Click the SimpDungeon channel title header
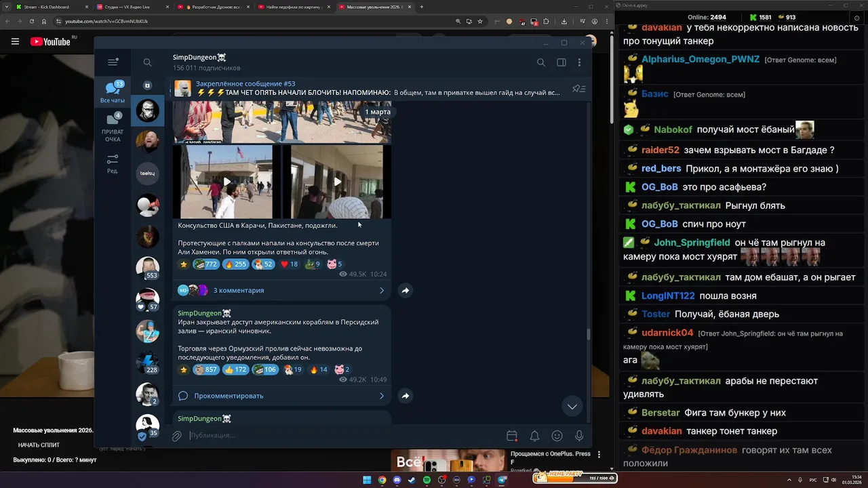Viewport: 868px width, 488px height. pos(199,58)
